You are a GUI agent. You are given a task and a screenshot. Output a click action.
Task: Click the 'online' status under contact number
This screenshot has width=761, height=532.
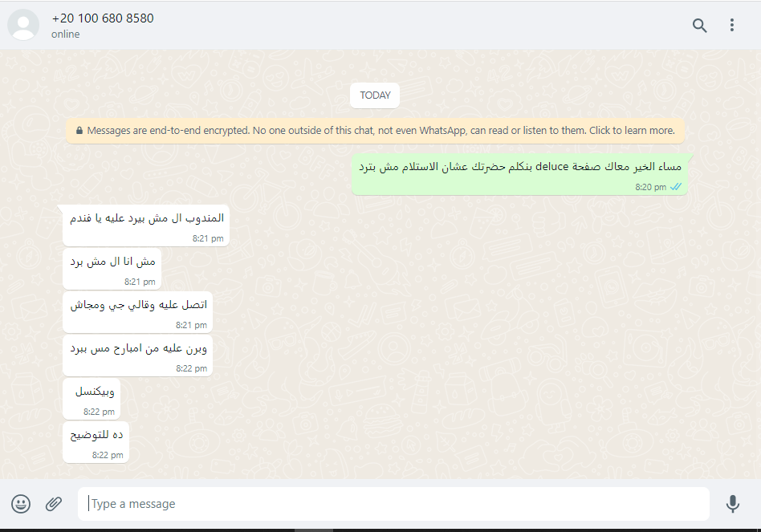tap(66, 35)
